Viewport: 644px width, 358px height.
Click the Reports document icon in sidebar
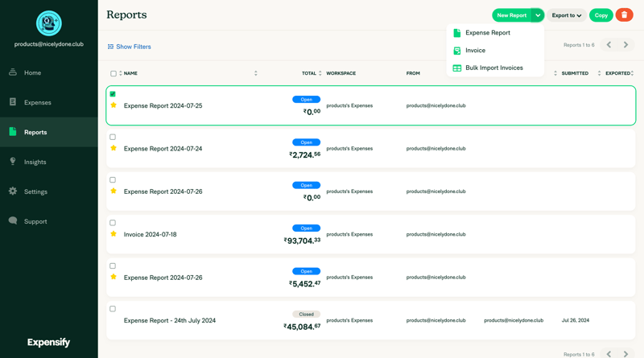pyautogui.click(x=13, y=131)
